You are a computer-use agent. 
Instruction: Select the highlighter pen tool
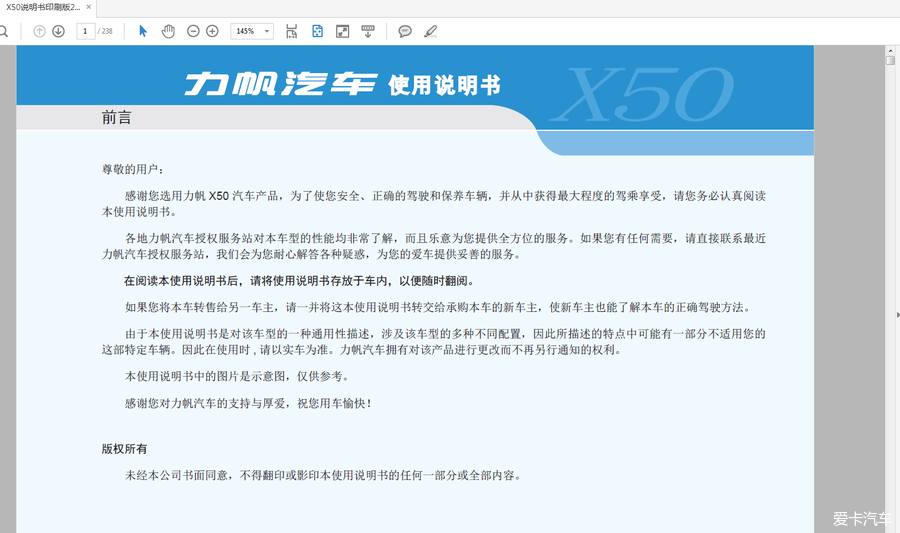[x=430, y=32]
